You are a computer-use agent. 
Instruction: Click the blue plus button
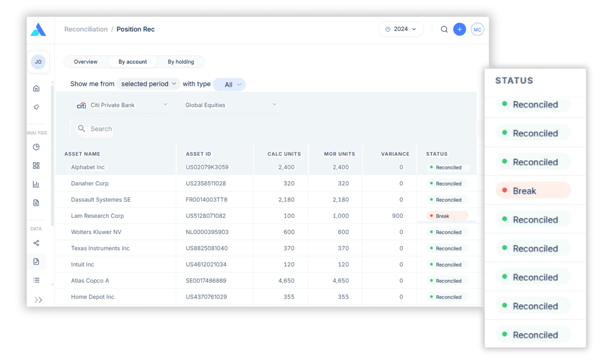coord(459,29)
